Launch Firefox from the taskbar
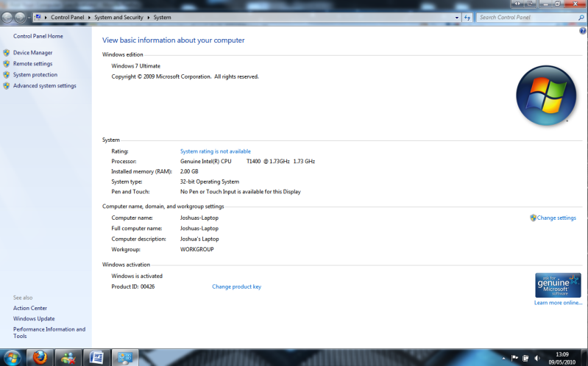The height and width of the screenshot is (366, 588). point(40,357)
